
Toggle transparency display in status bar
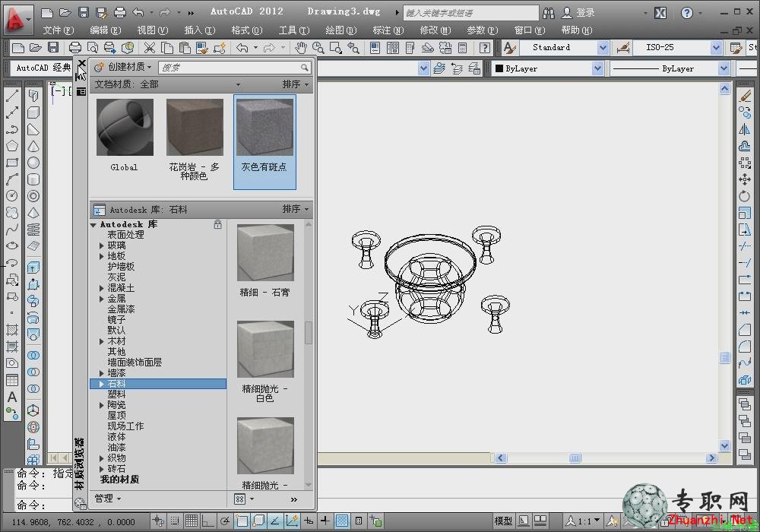pos(342,521)
